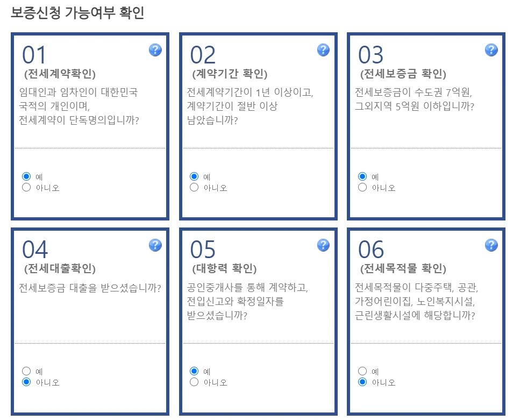513x420 pixels.
Task: Keep 예 selected for 계약기간 확인
Action: click(x=194, y=176)
